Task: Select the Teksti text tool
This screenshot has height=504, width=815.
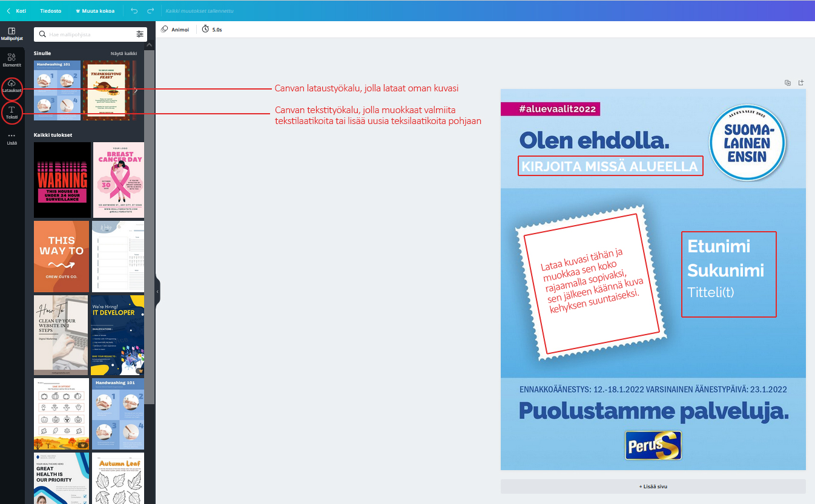Action: tap(12, 112)
